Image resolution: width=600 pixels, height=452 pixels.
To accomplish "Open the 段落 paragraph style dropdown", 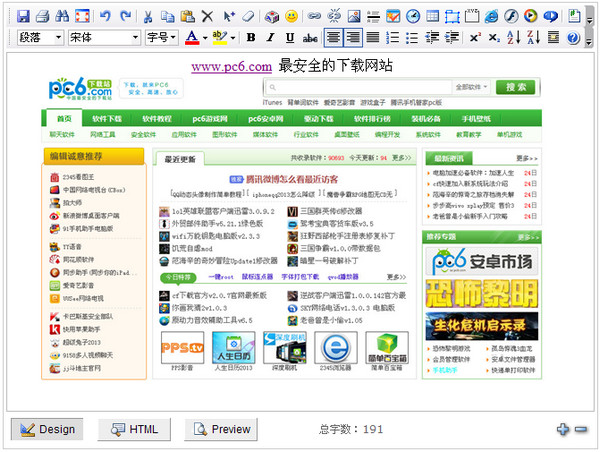I will coord(40,38).
